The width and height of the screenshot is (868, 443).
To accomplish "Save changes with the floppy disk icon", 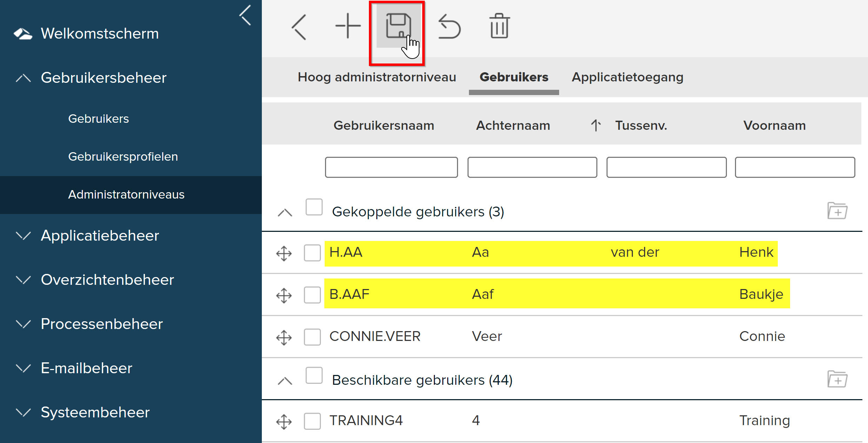I will coord(398,26).
